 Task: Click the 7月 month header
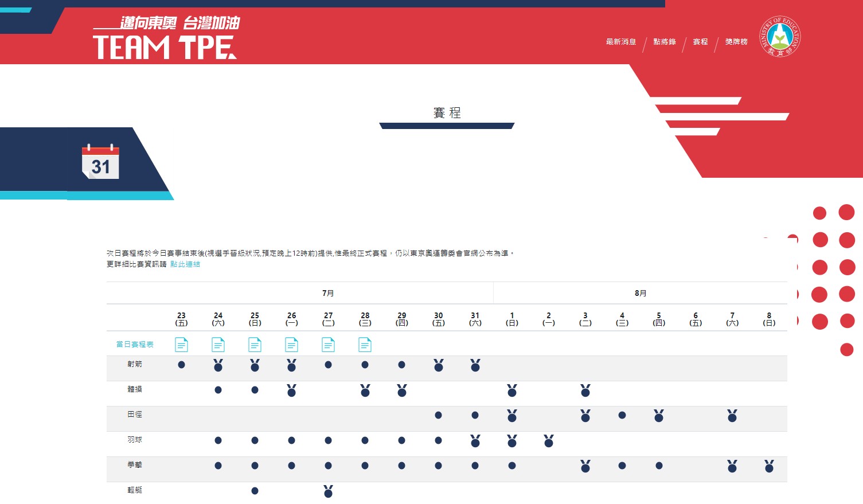coord(328,293)
